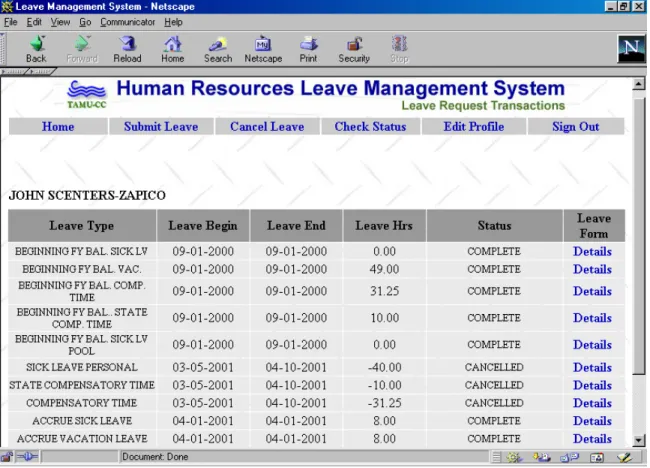Open the Go menu
Screen dimensions: 650x468
tap(85, 22)
